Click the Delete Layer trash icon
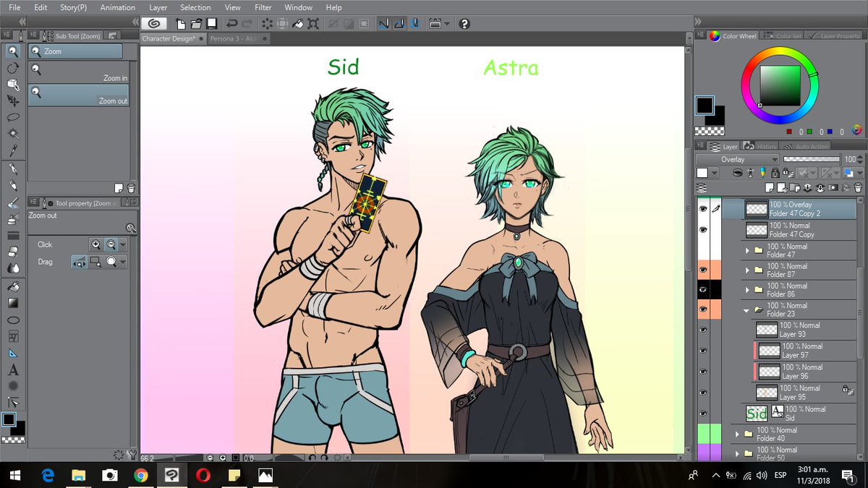This screenshot has height=488, width=868. tap(858, 188)
